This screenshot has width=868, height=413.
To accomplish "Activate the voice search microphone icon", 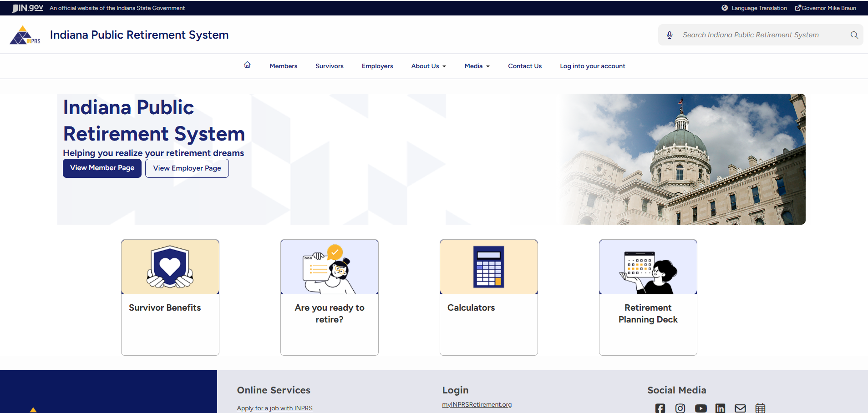I will pos(670,35).
